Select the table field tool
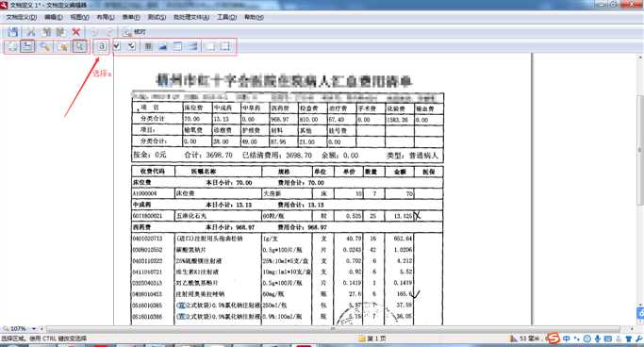 point(147,46)
